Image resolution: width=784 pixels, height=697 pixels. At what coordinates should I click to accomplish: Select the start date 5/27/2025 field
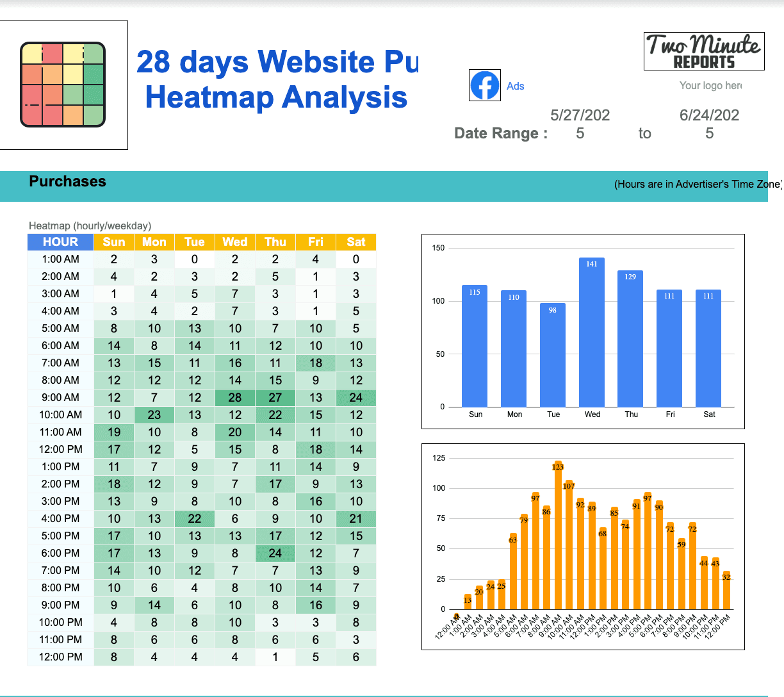tap(580, 124)
